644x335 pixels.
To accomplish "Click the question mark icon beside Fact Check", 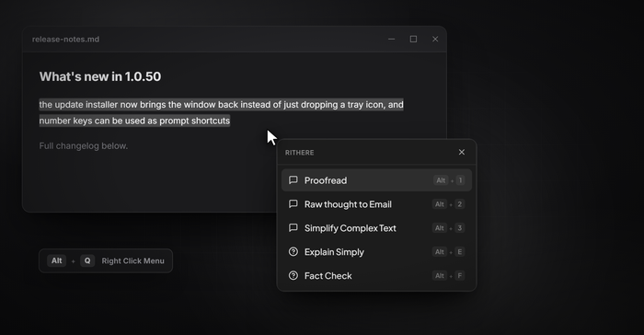I will [293, 275].
